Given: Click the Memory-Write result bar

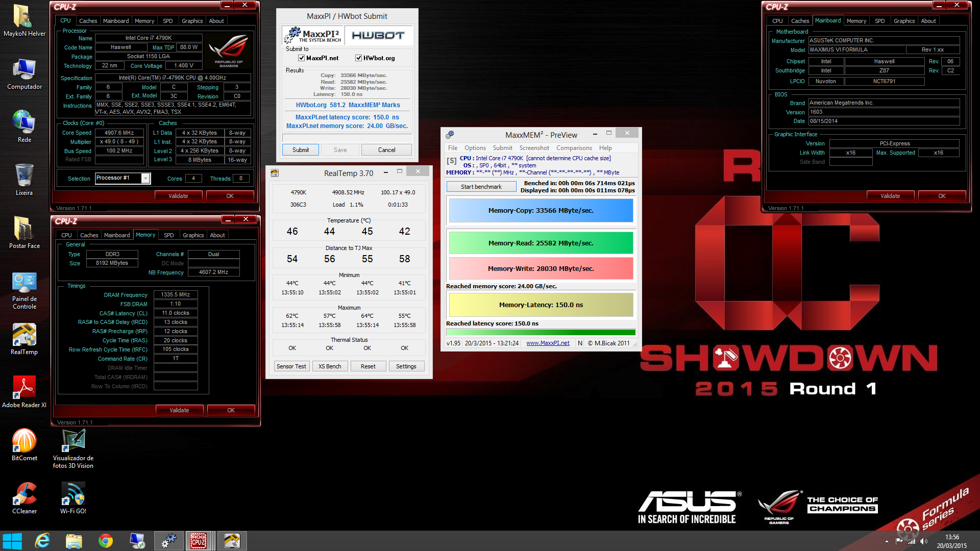Looking at the screenshot, I should 541,269.
